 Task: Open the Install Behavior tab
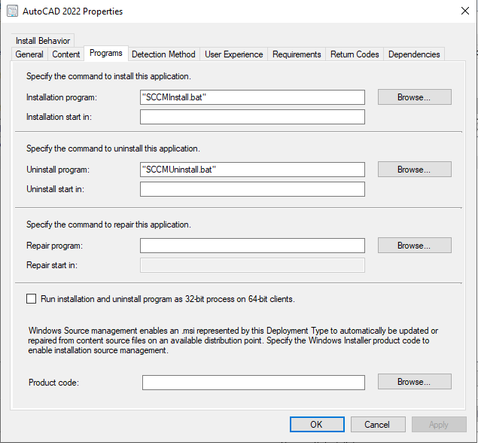pos(43,41)
